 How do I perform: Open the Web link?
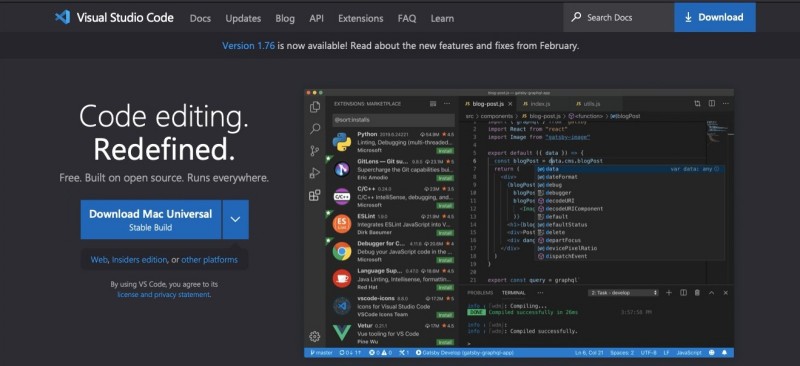coord(99,259)
